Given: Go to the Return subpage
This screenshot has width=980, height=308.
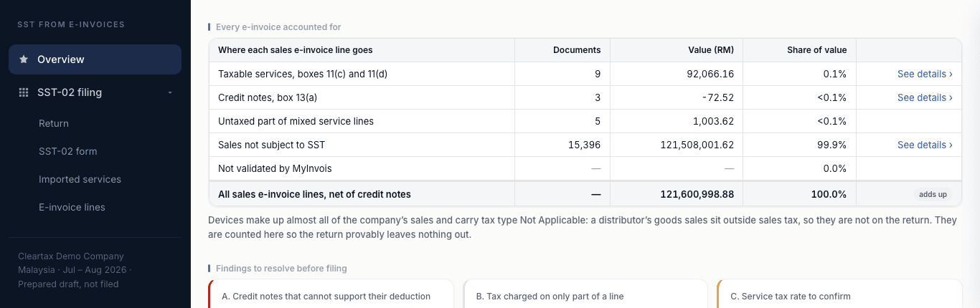Looking at the screenshot, I should [x=54, y=123].
